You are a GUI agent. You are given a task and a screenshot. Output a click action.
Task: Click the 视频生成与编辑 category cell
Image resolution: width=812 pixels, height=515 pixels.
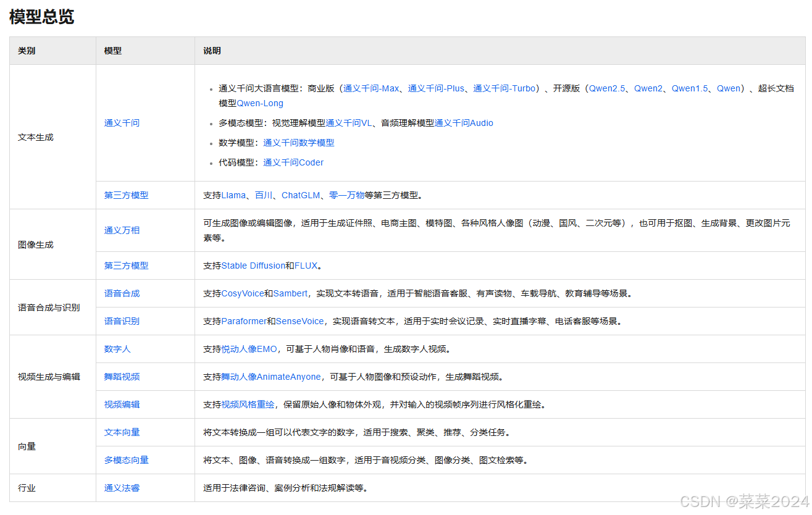[52, 377]
